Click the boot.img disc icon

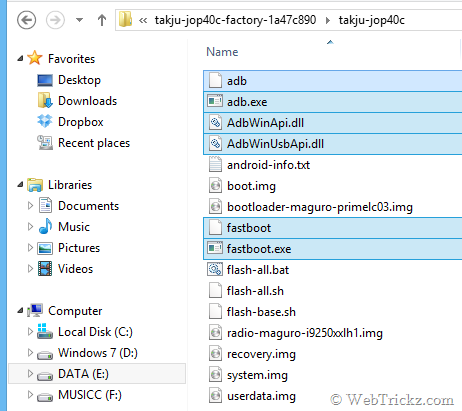215,186
